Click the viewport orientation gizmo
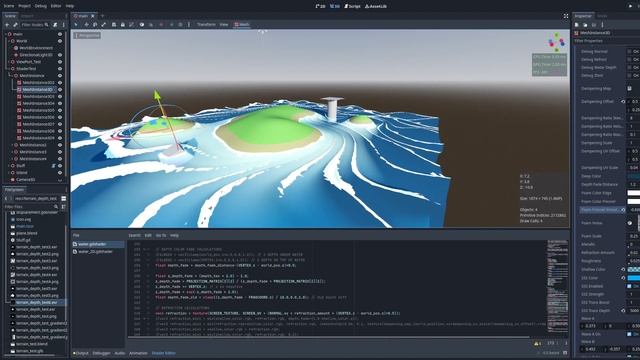Viewport: 640px width, 360px height. (x=556, y=42)
